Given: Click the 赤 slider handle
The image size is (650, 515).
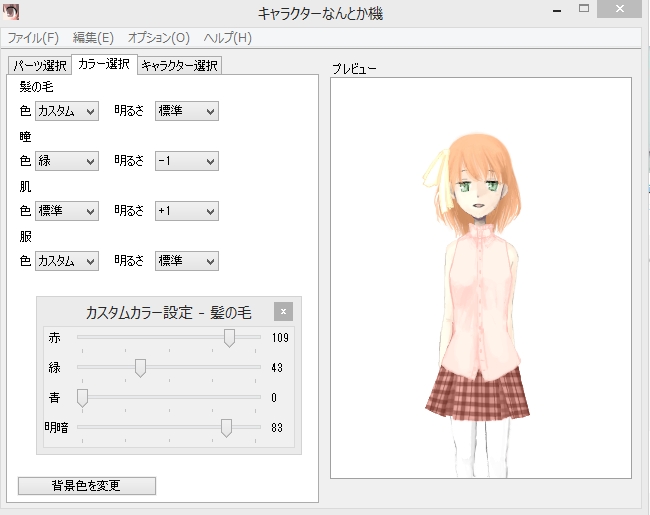Looking at the screenshot, I should (229, 338).
